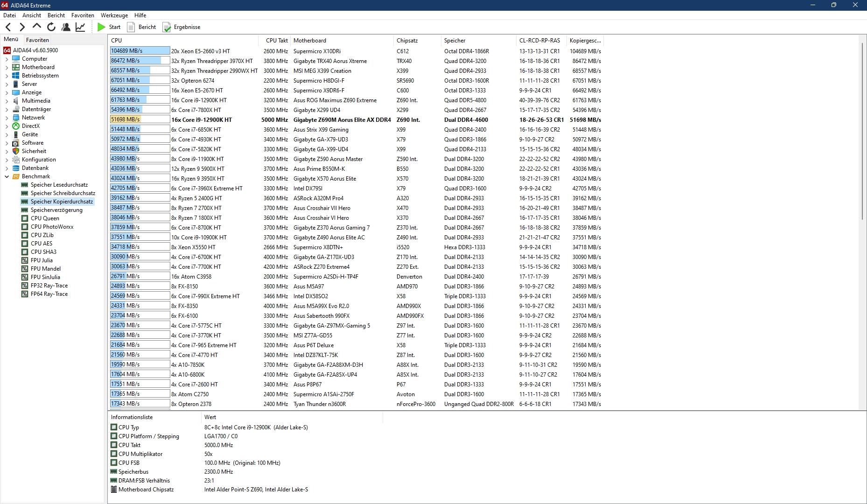Viewport: 867px width, 504px height.
Task: Switch to the Menü tab
Action: click(11, 40)
